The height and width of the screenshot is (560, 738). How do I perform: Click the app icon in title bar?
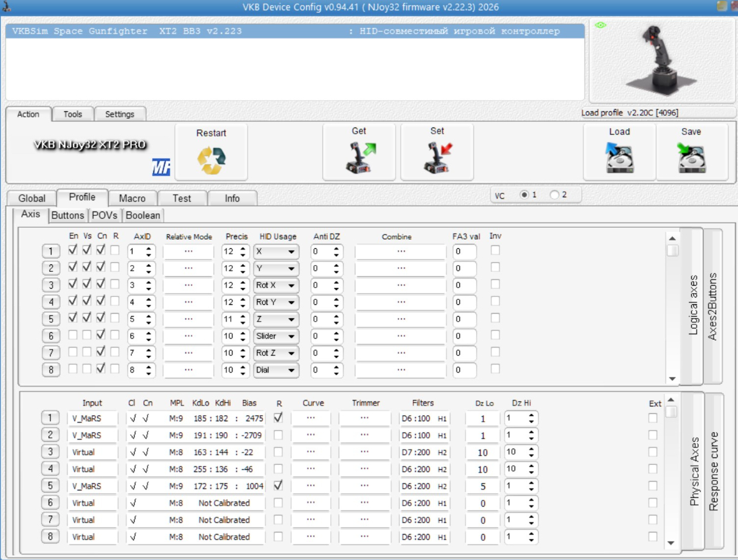coord(7,7)
